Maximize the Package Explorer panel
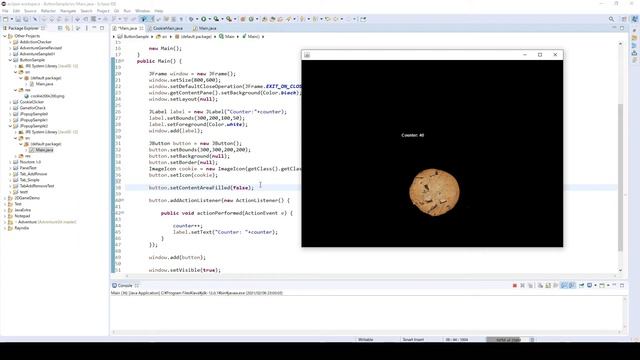This screenshot has height=360, width=640. click(102, 28)
